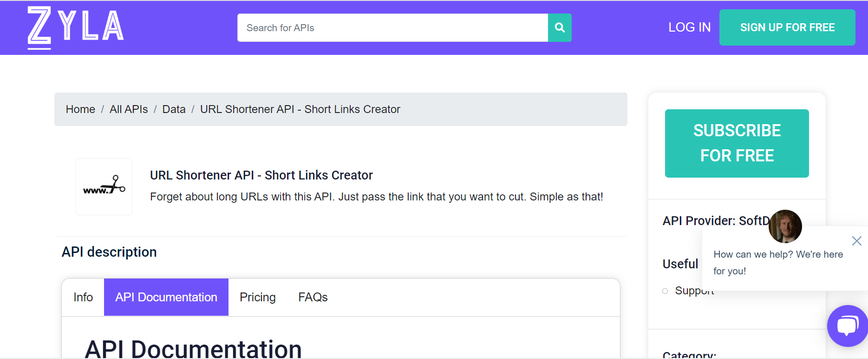
Task: Open the chat bubble widget
Action: pos(847,326)
